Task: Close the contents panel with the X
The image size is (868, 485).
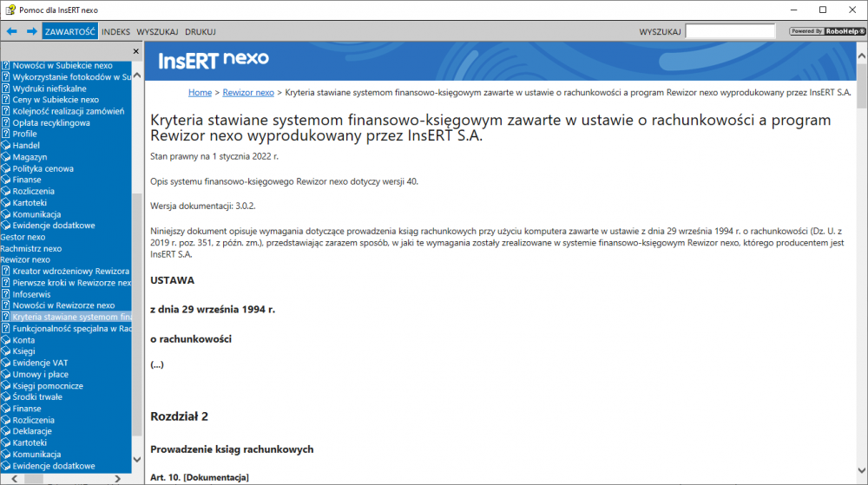Action: pos(135,52)
